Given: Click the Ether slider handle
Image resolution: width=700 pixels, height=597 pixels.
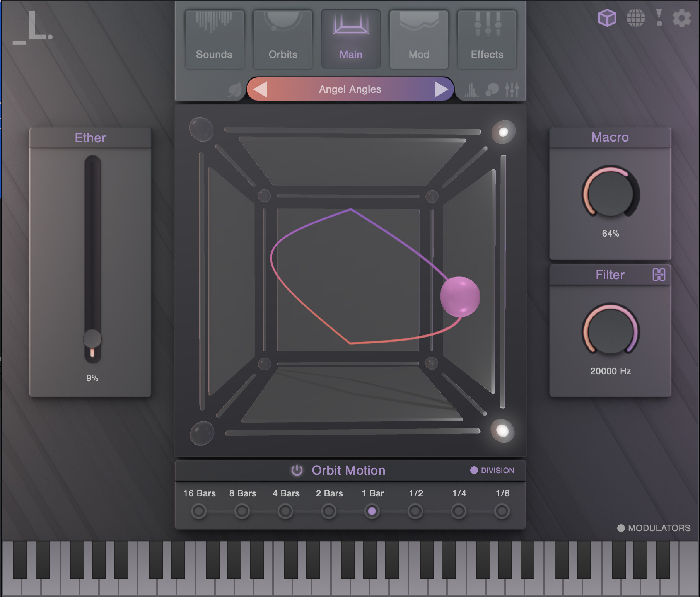Looking at the screenshot, I should 92,339.
